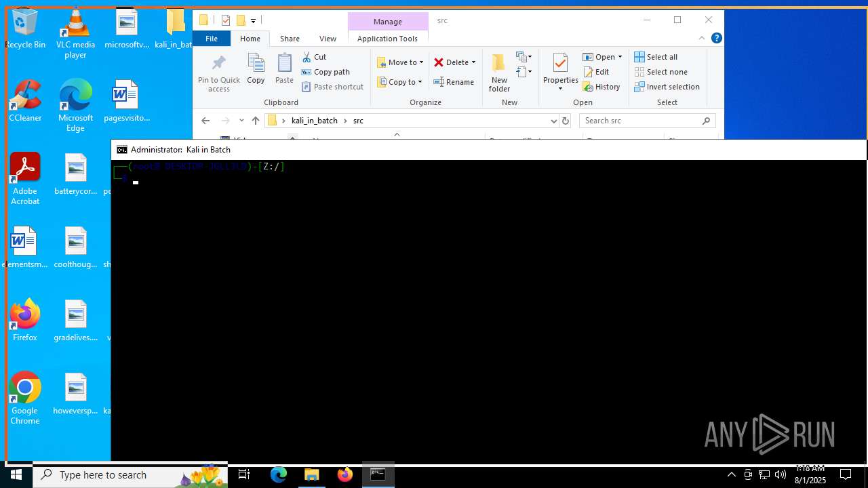Click Select all in the ribbon
Screen dimensions: 868x488
(656, 57)
